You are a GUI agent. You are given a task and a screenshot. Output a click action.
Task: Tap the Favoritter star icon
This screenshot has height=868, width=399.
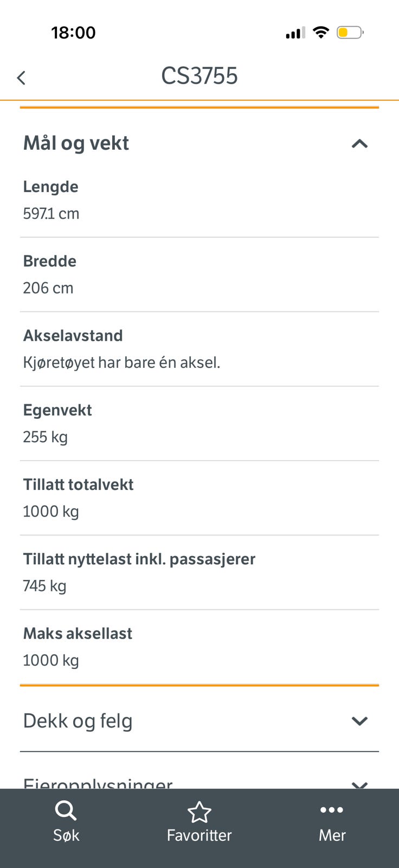click(199, 812)
